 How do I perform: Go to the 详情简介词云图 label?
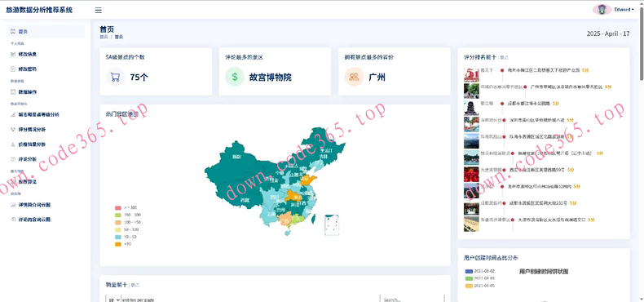coord(34,205)
